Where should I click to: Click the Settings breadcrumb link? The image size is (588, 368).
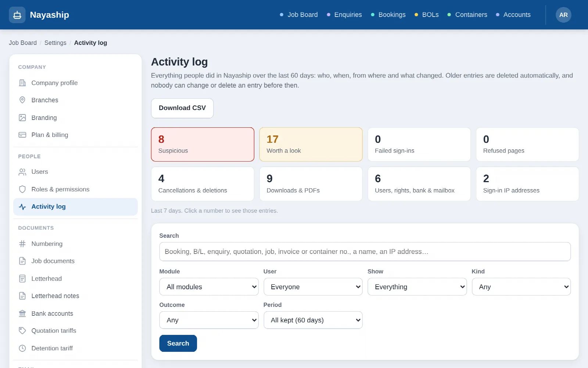[x=55, y=43]
